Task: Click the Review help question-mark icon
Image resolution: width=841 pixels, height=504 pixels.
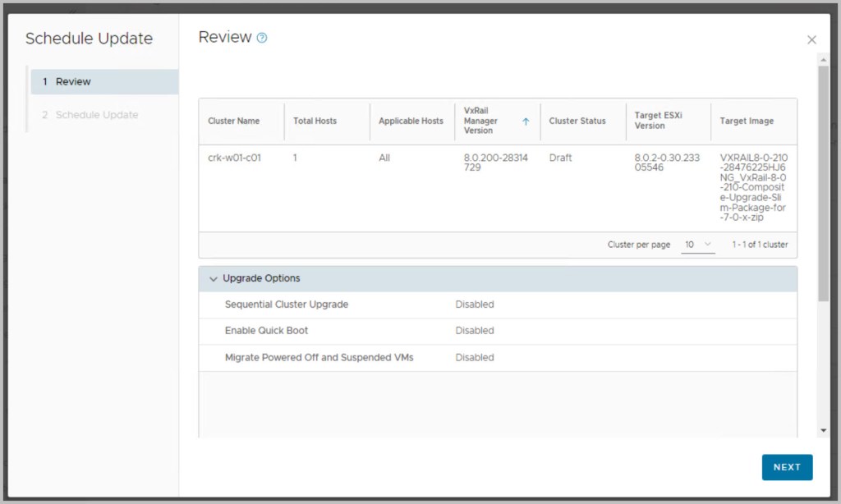Action: click(262, 38)
